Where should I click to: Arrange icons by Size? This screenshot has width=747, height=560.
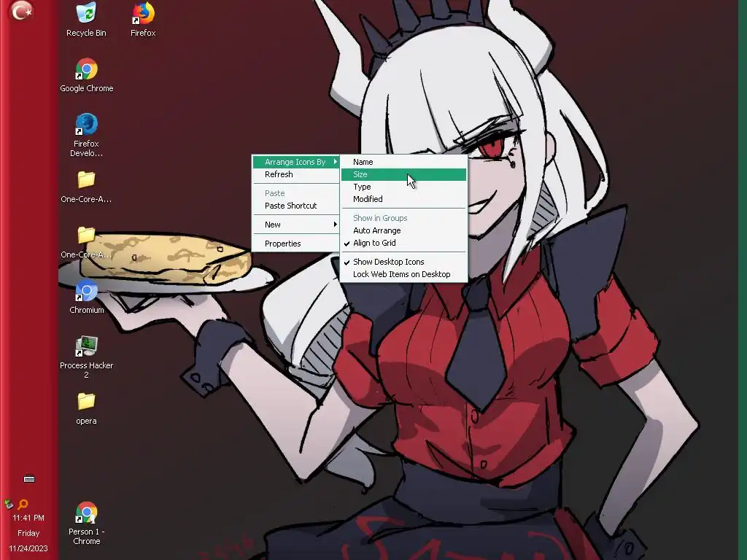tap(403, 174)
